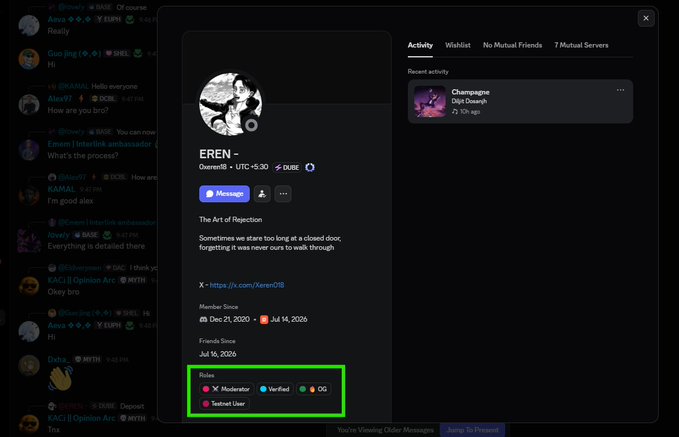Image resolution: width=679 pixels, height=437 pixels.
Task: Click the lightning icon next to Alex97
Action: (81, 98)
